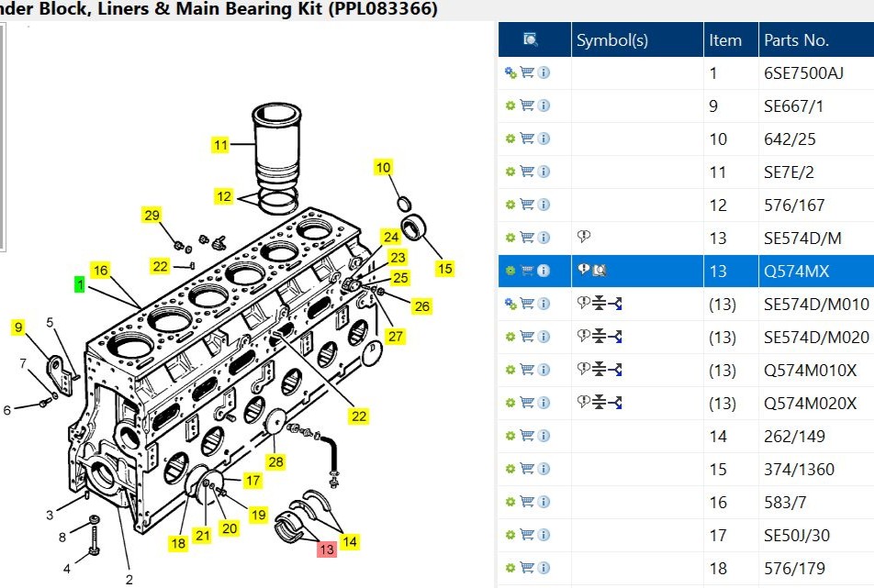Add part 6SE7500AJ to the cart

point(527,72)
